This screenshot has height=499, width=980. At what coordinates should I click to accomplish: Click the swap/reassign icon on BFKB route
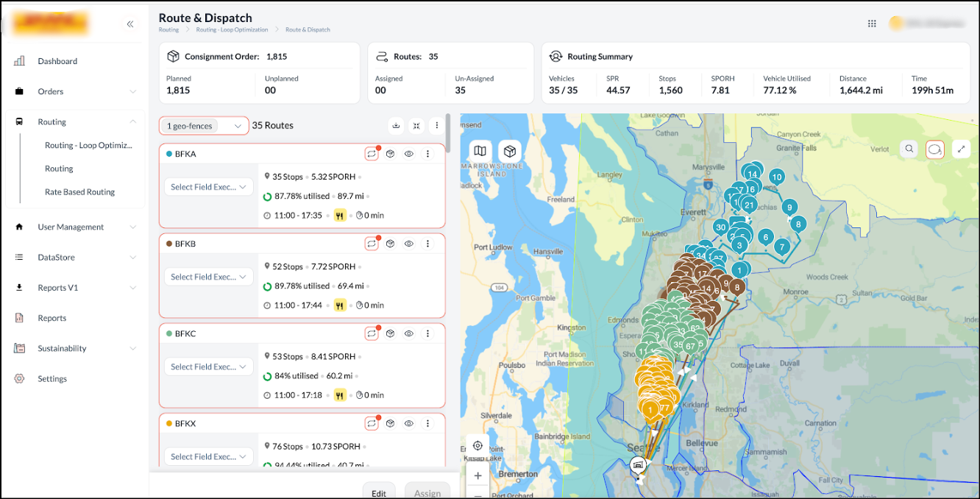pos(372,244)
